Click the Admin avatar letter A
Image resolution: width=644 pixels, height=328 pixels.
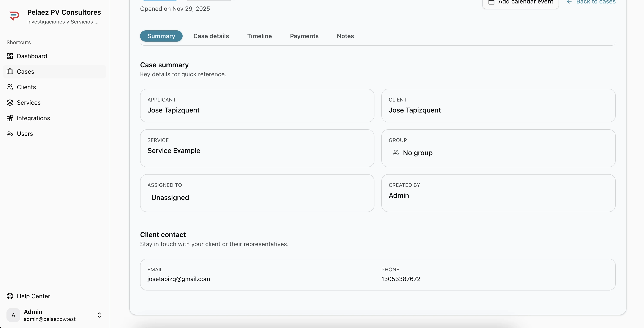click(13, 315)
